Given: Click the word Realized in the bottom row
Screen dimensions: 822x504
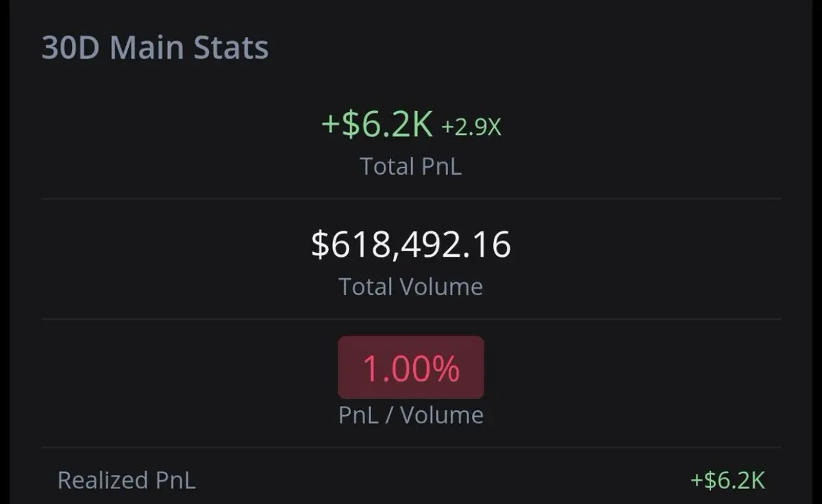Looking at the screenshot, I should point(103,480).
